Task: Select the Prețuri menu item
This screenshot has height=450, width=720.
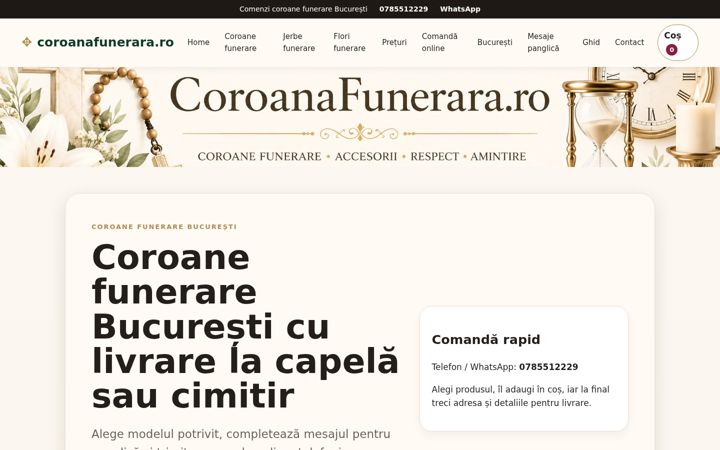Action: pyautogui.click(x=394, y=42)
